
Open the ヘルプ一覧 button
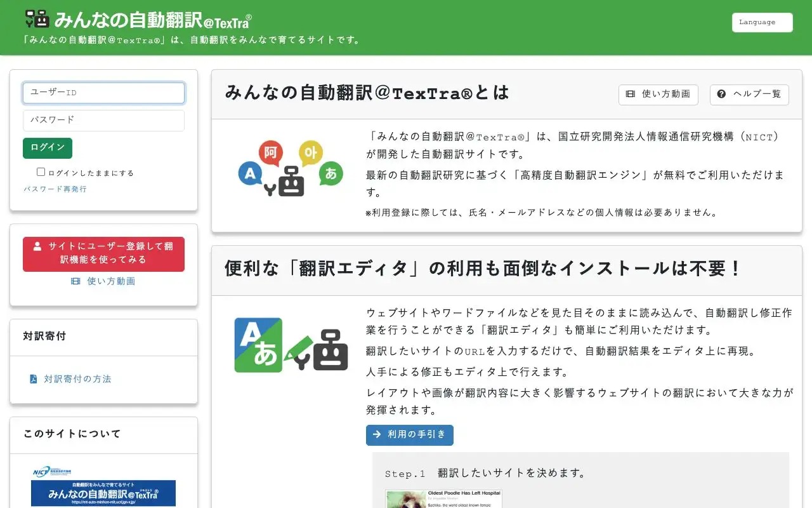[749, 95]
